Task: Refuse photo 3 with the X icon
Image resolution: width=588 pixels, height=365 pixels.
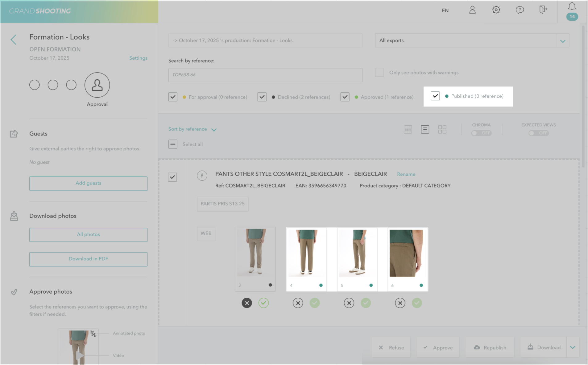Action: pyautogui.click(x=247, y=303)
